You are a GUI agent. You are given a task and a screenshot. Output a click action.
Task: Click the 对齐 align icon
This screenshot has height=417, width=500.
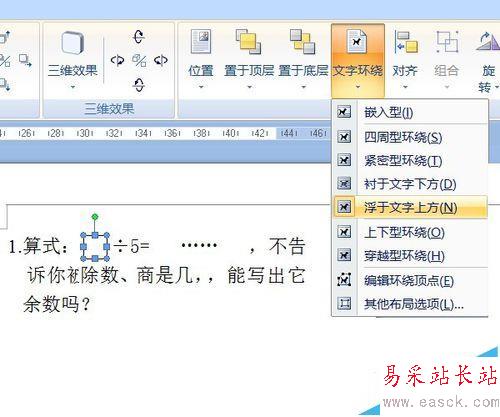click(406, 42)
